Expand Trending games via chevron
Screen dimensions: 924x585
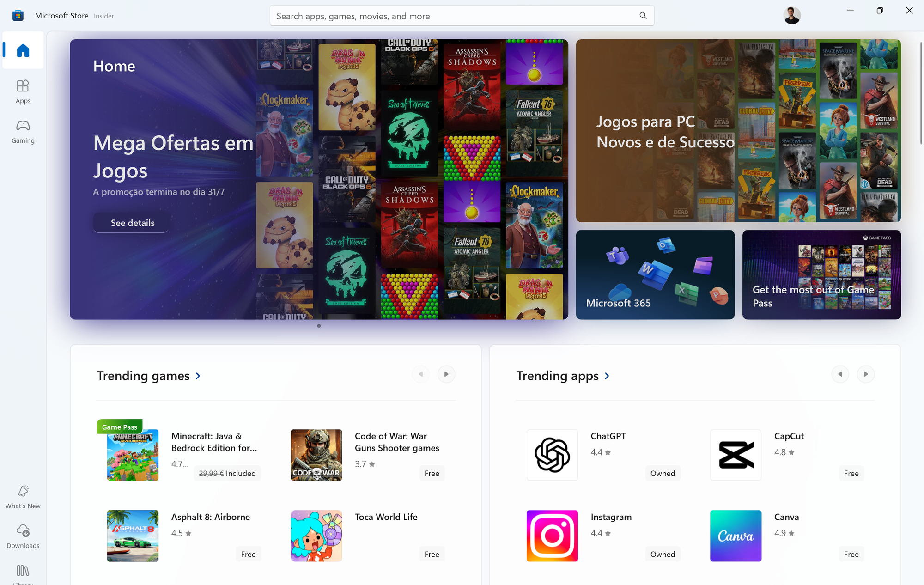pos(198,376)
